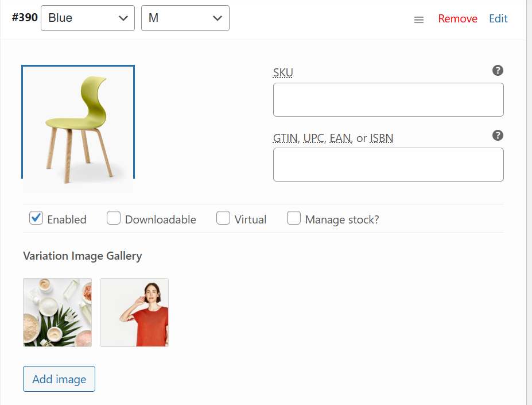Open the M size attribute dropdown

point(185,18)
